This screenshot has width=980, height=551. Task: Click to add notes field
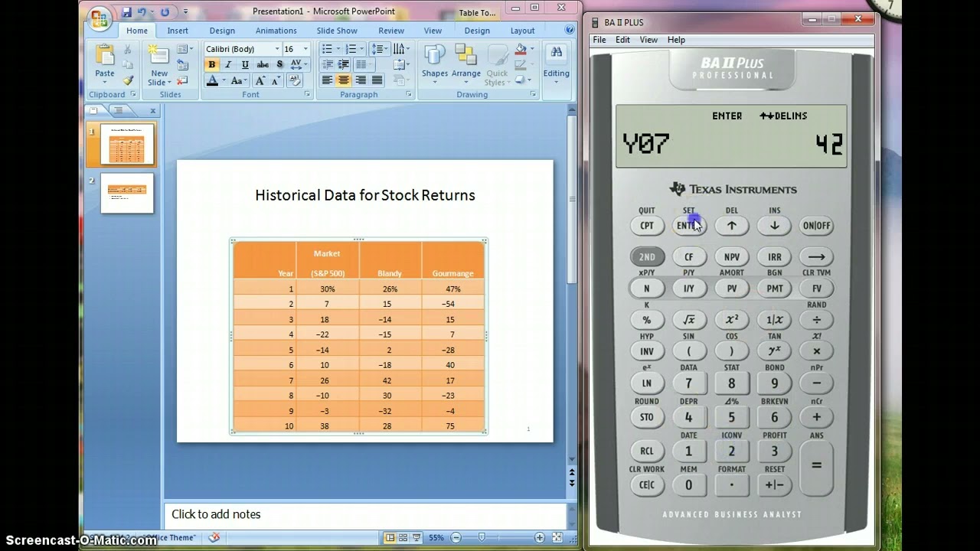coord(367,514)
